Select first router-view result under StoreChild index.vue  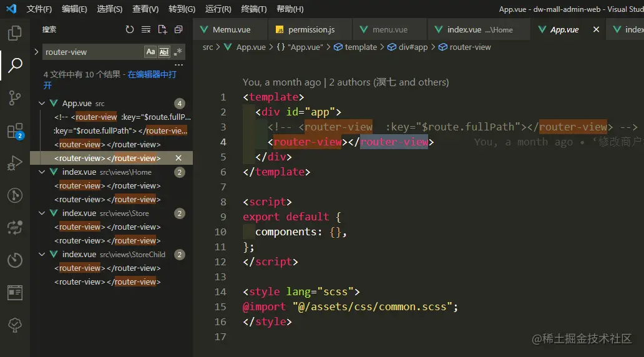tap(107, 268)
